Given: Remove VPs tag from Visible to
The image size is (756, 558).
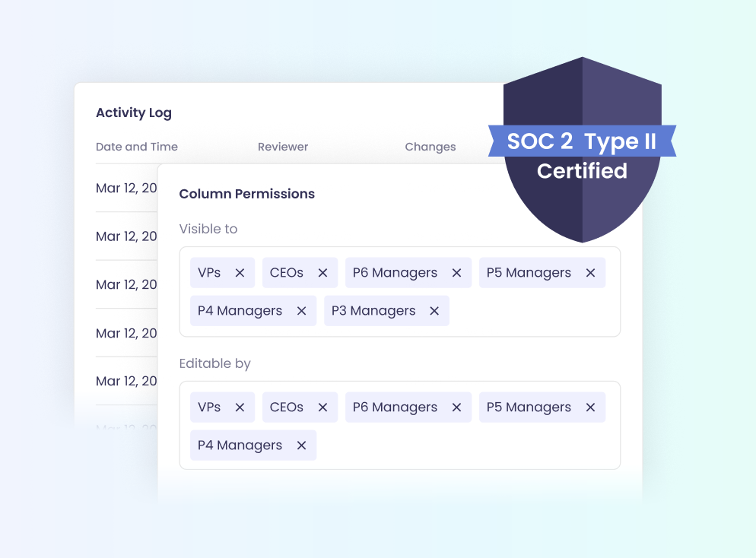Looking at the screenshot, I should click(x=240, y=273).
